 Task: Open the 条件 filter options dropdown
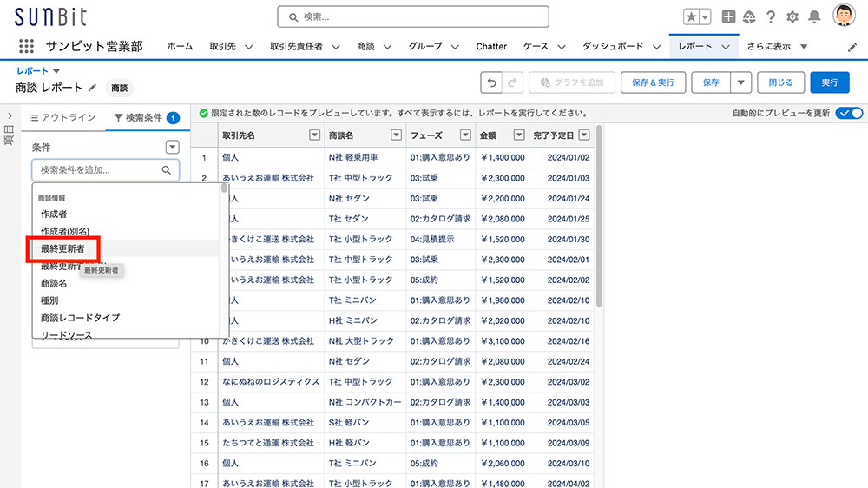coord(172,147)
